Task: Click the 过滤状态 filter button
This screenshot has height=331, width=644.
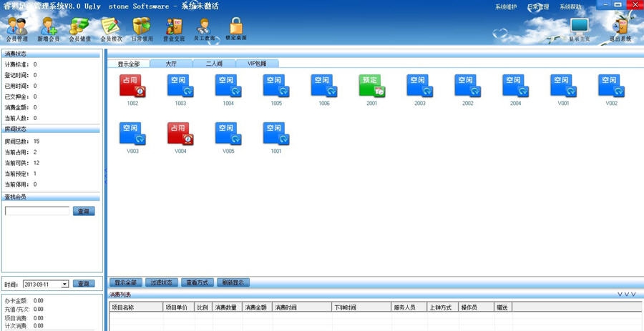Action: coord(162,282)
